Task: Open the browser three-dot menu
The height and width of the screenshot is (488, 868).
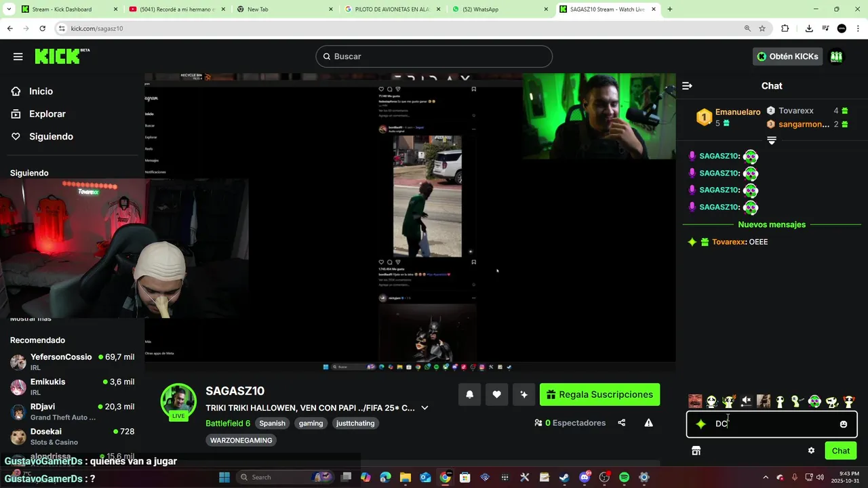Action: tap(859, 28)
